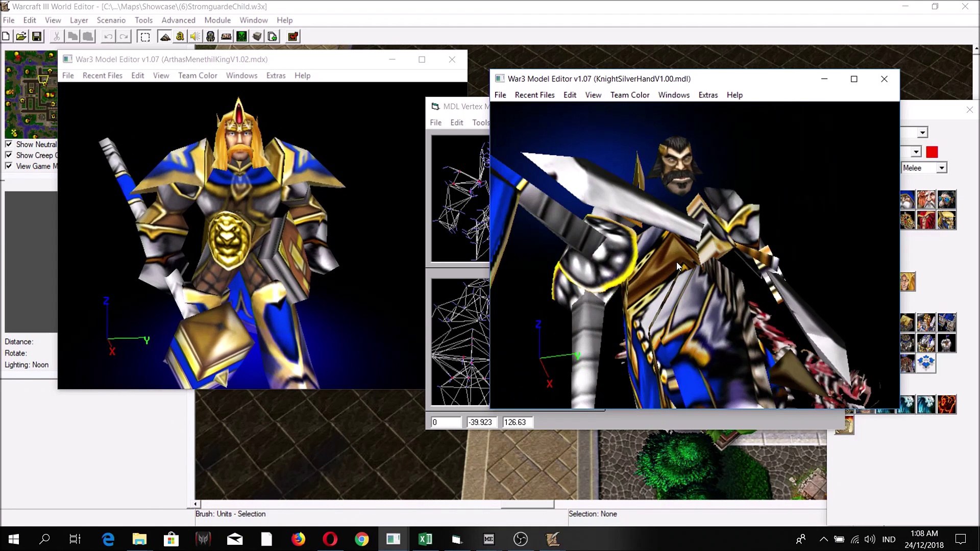Save the map with the floppy disk icon

coord(37,36)
